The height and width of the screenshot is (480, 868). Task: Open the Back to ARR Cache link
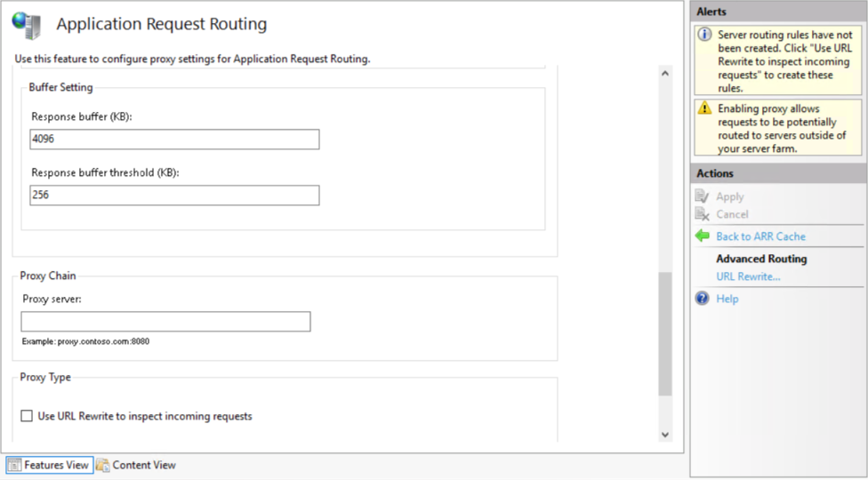760,236
